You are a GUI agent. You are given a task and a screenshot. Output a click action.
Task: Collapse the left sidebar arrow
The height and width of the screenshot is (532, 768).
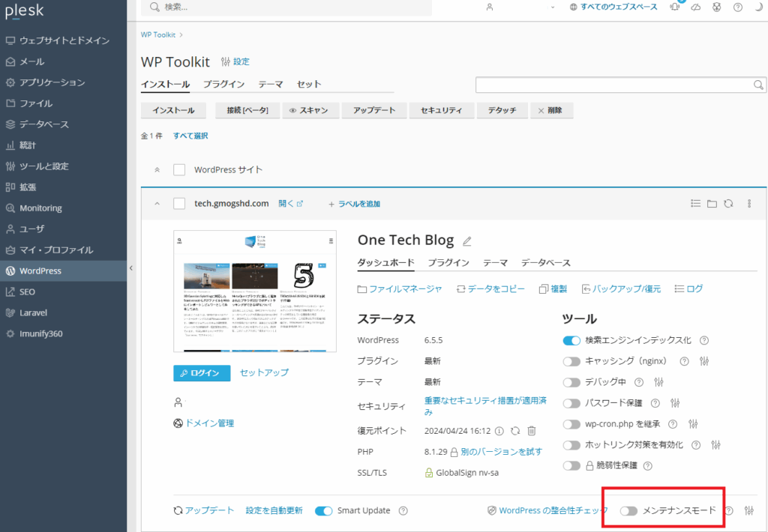[130, 267]
